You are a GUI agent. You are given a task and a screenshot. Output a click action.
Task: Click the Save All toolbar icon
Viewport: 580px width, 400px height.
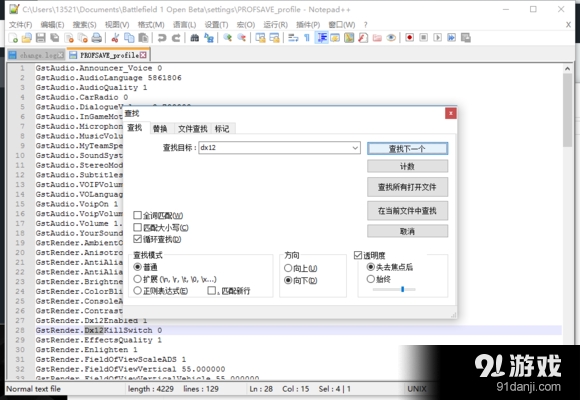[55, 38]
